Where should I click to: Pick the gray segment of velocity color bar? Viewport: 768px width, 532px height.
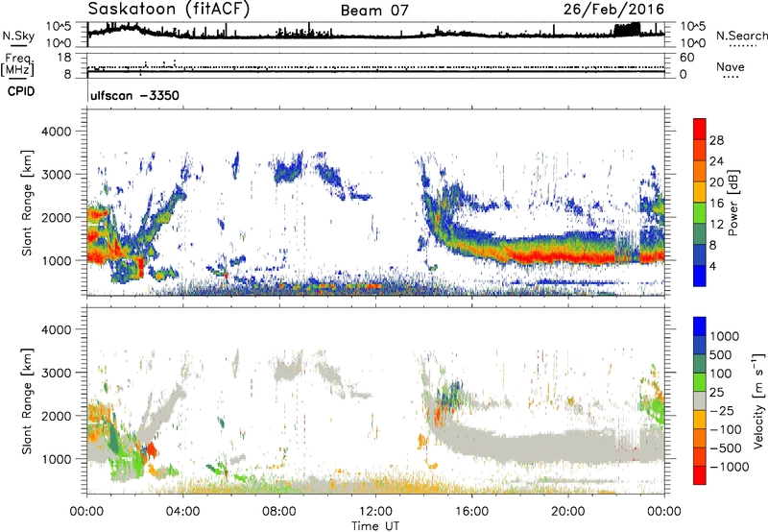pos(700,401)
